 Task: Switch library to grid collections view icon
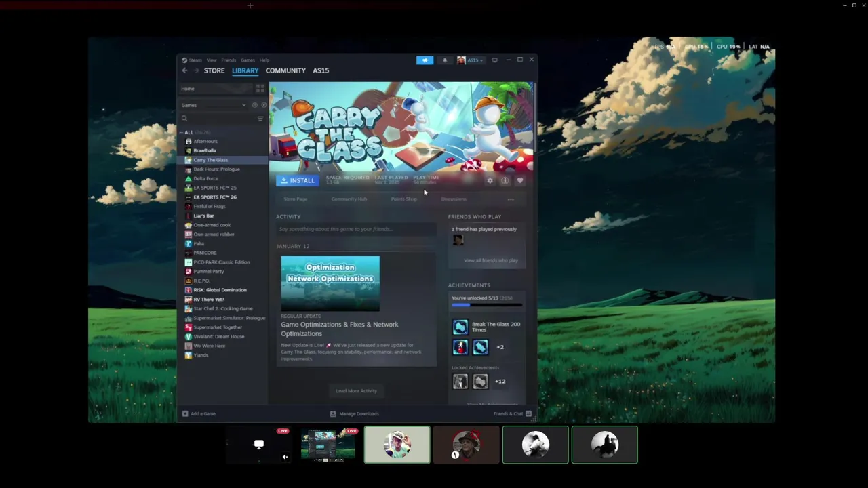(260, 89)
